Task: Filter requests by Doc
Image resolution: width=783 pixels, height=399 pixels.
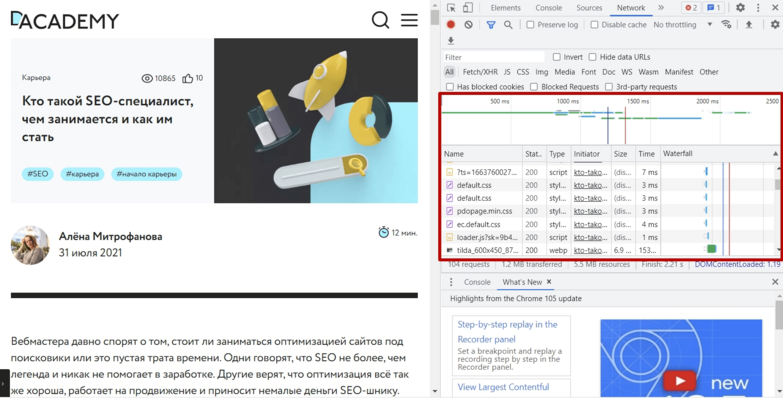Action: (609, 72)
